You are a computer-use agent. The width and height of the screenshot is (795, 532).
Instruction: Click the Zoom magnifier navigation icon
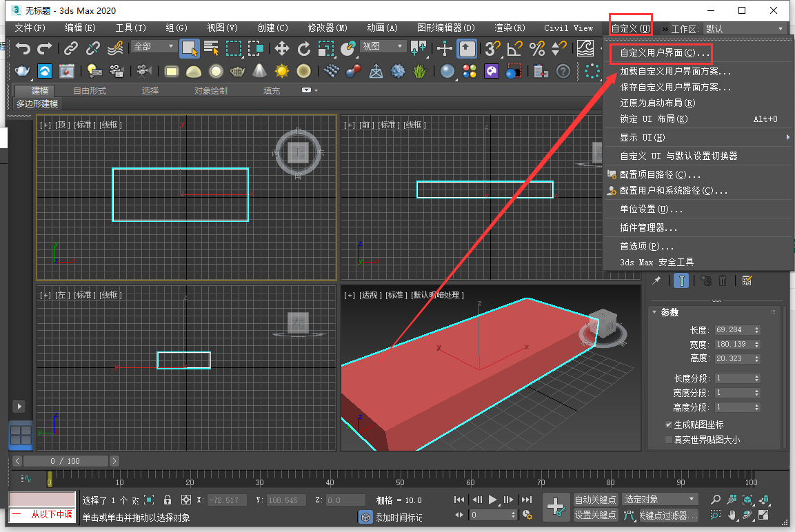point(716,500)
